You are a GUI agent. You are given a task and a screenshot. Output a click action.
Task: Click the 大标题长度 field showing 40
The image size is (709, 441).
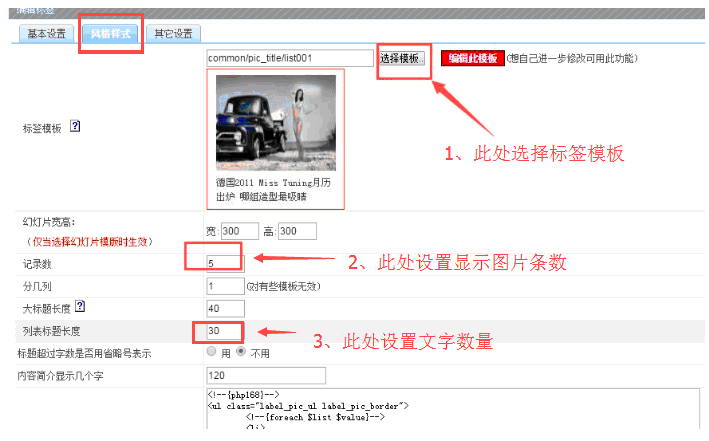click(x=224, y=308)
